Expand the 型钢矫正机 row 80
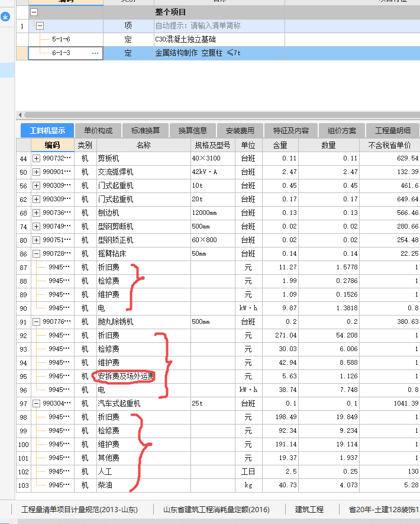420x524 pixels. click(36, 240)
